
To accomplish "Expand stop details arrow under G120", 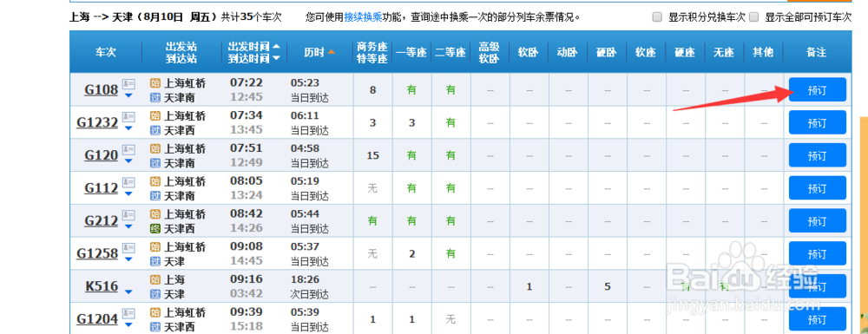I will coord(128,160).
